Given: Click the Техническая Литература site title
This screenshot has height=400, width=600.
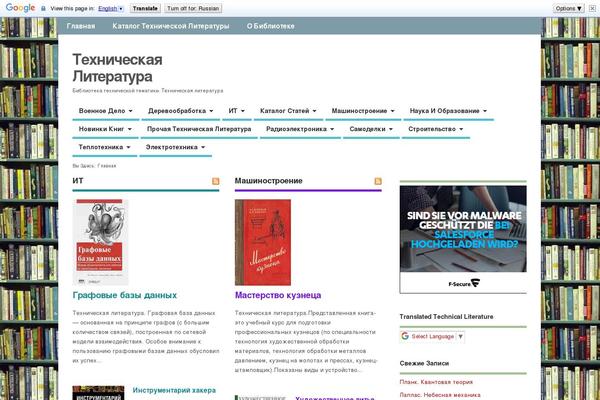Looking at the screenshot, I should [117, 68].
